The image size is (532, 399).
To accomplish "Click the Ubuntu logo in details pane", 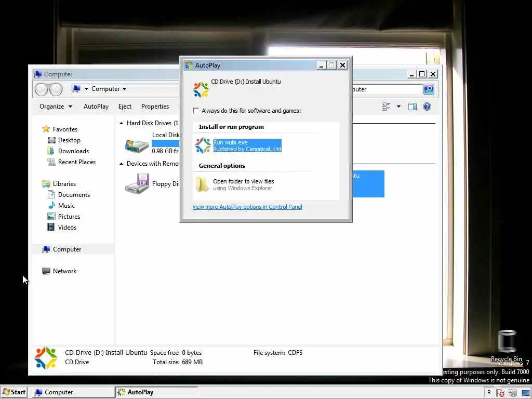I will [x=46, y=358].
